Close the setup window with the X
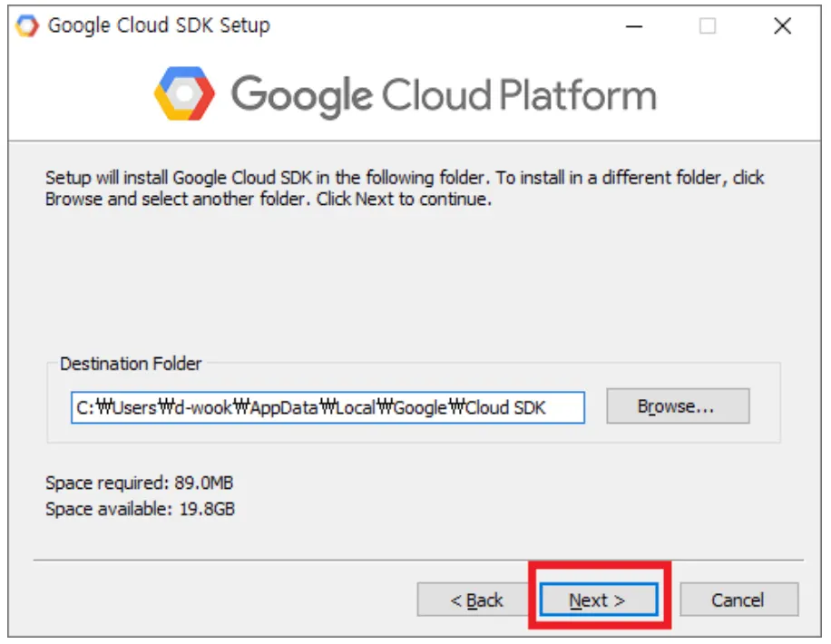The image size is (831, 644). tap(782, 26)
